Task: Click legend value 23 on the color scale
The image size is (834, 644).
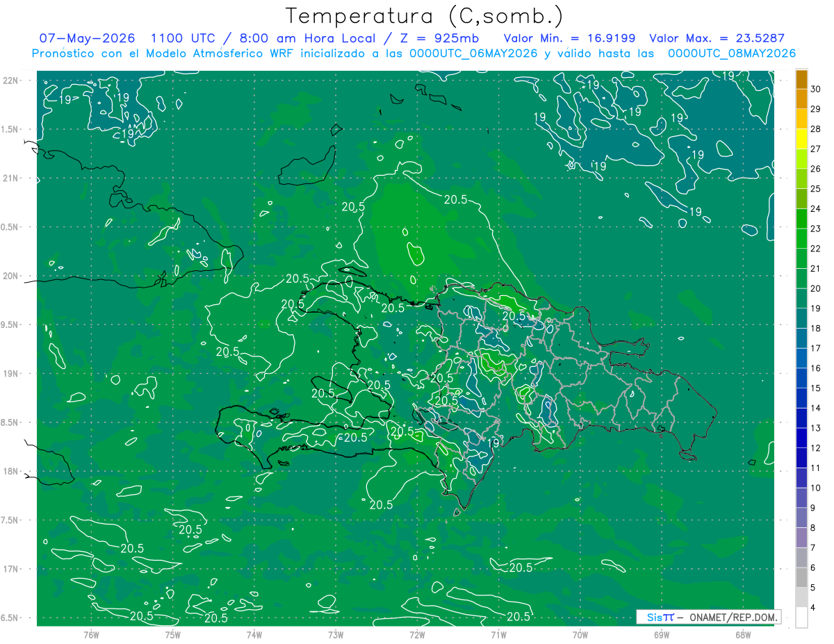Action: [x=816, y=229]
